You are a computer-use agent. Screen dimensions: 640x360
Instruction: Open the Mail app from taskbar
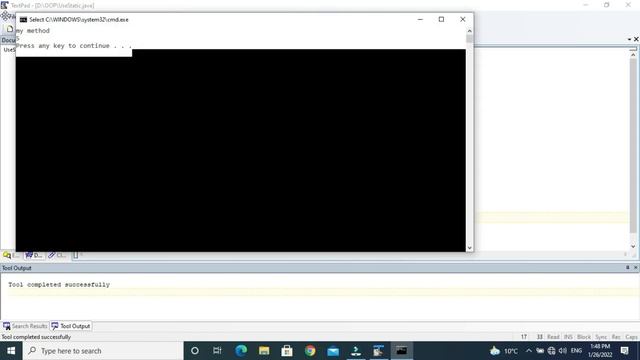(333, 351)
